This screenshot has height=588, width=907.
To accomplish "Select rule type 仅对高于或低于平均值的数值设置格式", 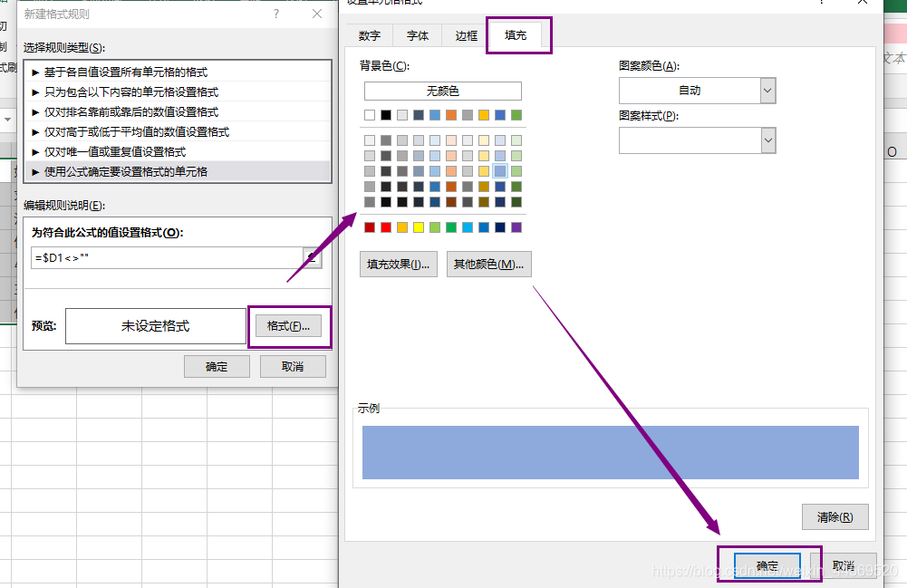I will pyautogui.click(x=178, y=131).
